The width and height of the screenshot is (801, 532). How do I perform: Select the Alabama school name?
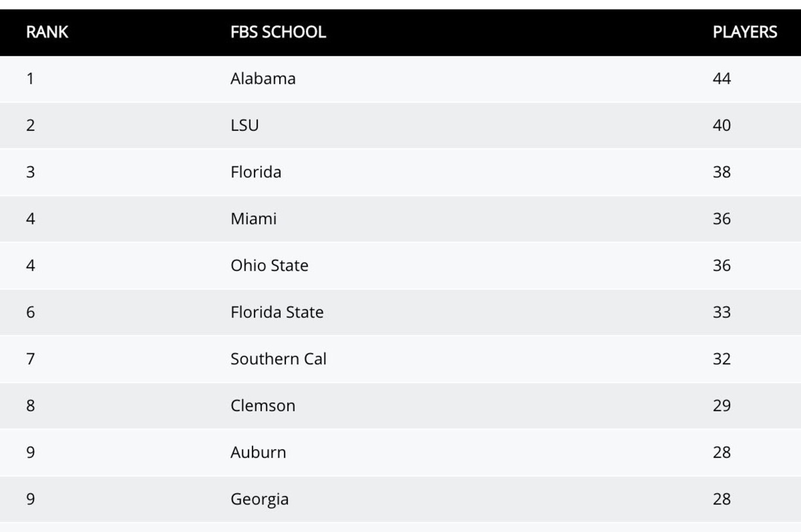263,79
